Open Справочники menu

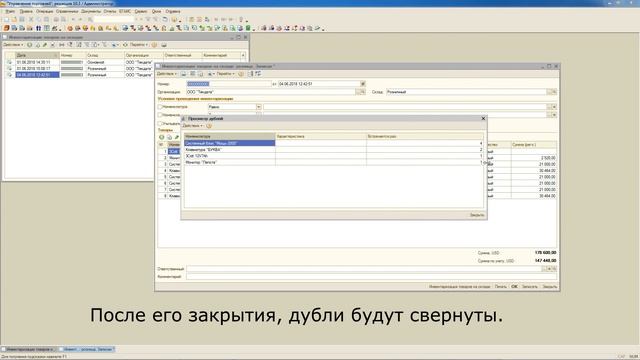(x=67, y=11)
